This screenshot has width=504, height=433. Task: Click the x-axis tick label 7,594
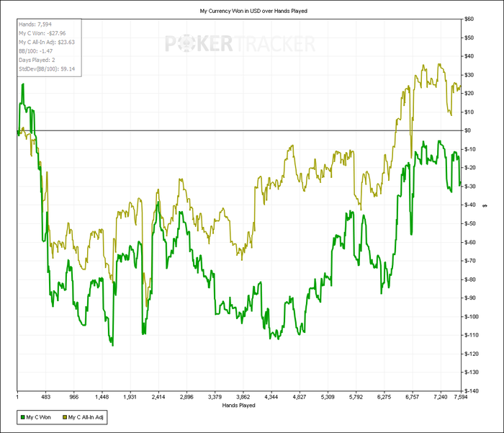click(461, 397)
